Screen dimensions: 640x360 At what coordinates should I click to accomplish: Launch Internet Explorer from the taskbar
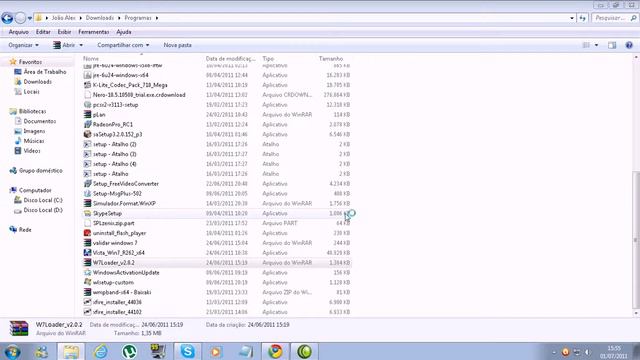[100, 351]
